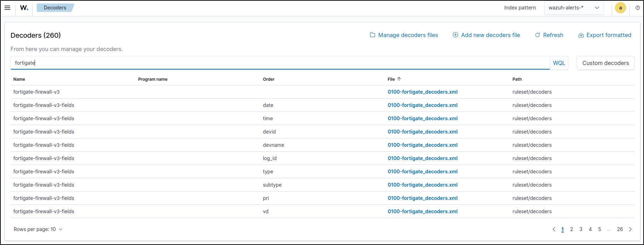Open file link in fortigate-firewall-v3 row
Image resolution: width=644 pixels, height=245 pixels.
click(422, 92)
